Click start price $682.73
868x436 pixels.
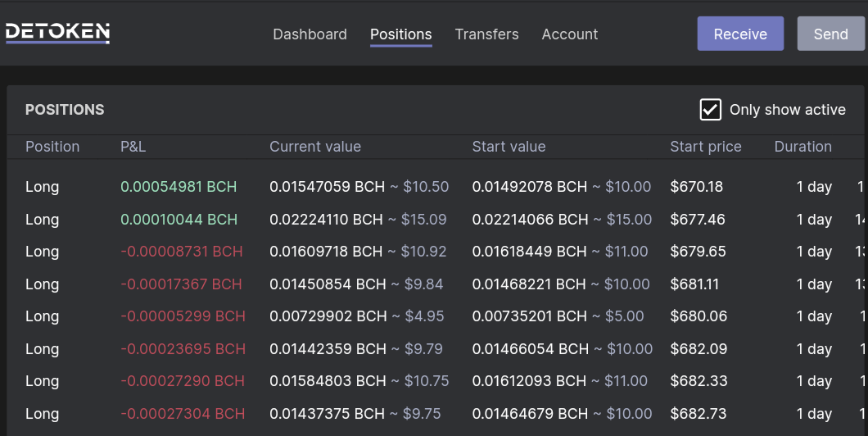[x=698, y=414]
